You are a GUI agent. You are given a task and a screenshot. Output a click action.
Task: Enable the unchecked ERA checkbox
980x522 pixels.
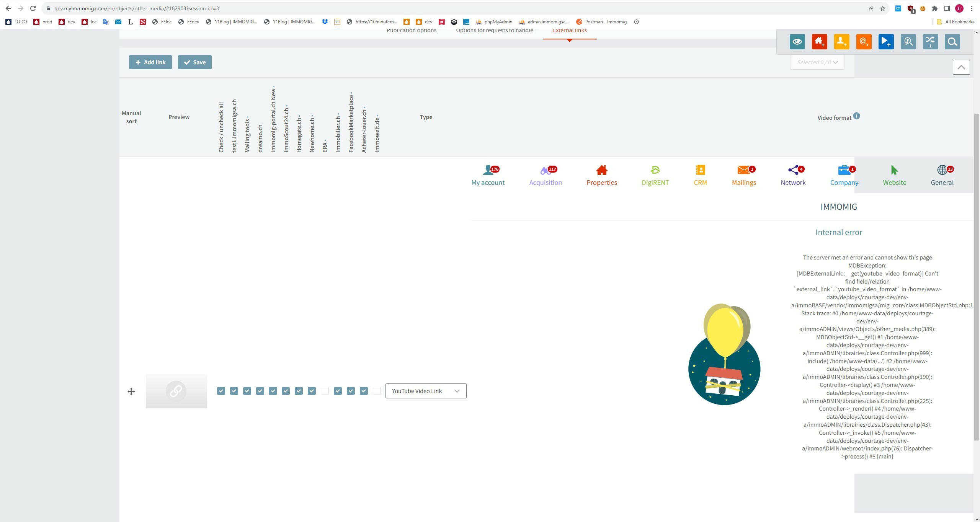[325, 391]
